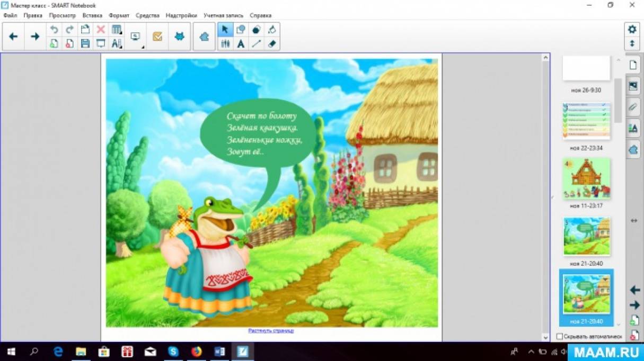The height and width of the screenshot is (361, 644).
Task: Open the Page Sorter sidebar tab
Action: pyautogui.click(x=633, y=65)
